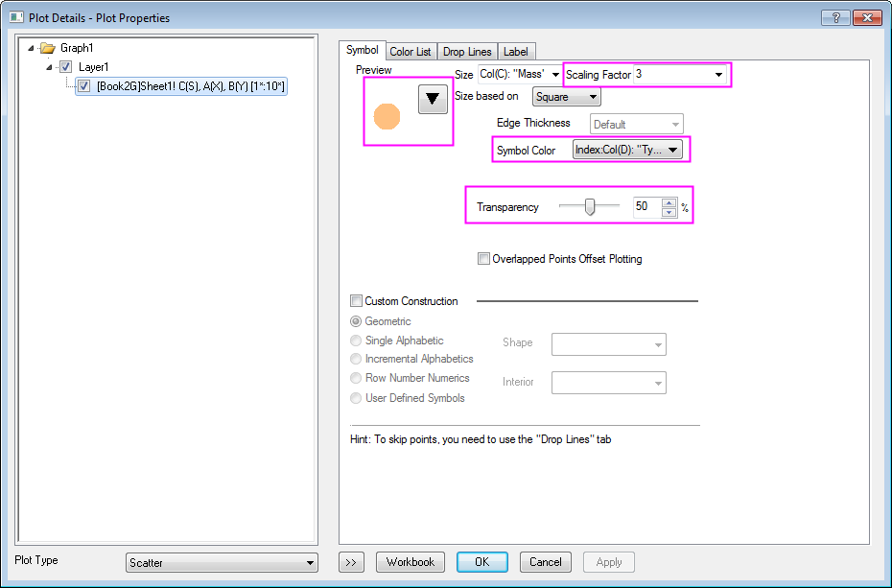This screenshot has width=892, height=588.
Task: Click the >> collapse panel button
Action: 352,562
